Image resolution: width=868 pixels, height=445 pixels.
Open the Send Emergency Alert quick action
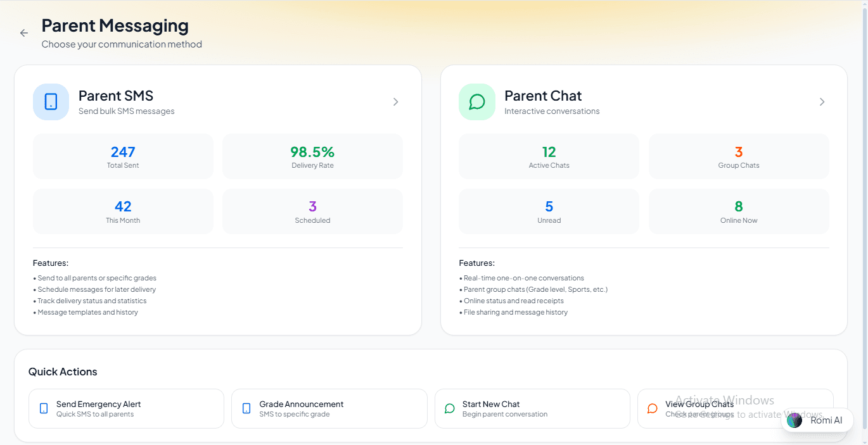click(x=126, y=409)
